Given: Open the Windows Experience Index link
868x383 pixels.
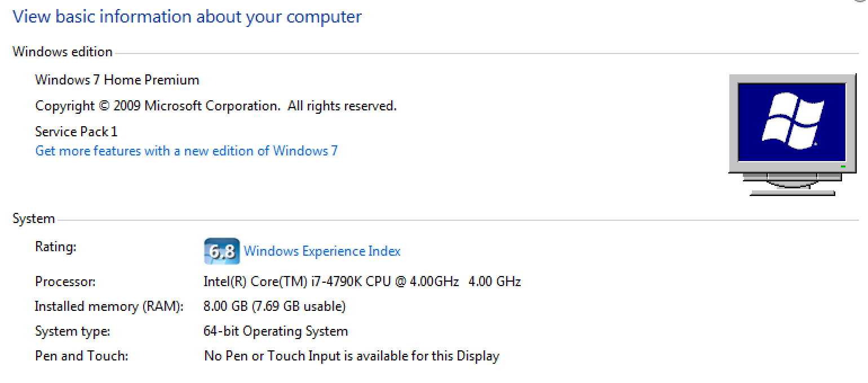Looking at the screenshot, I should click(322, 251).
